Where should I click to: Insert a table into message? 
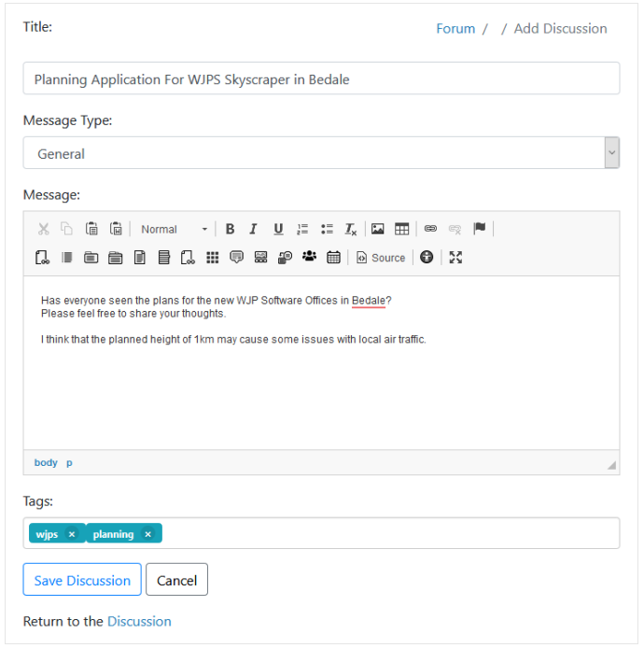click(401, 229)
